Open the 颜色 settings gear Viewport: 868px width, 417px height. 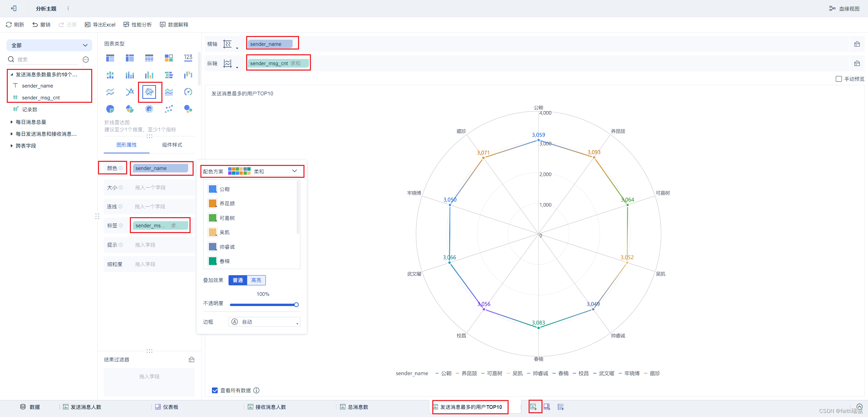[120, 168]
